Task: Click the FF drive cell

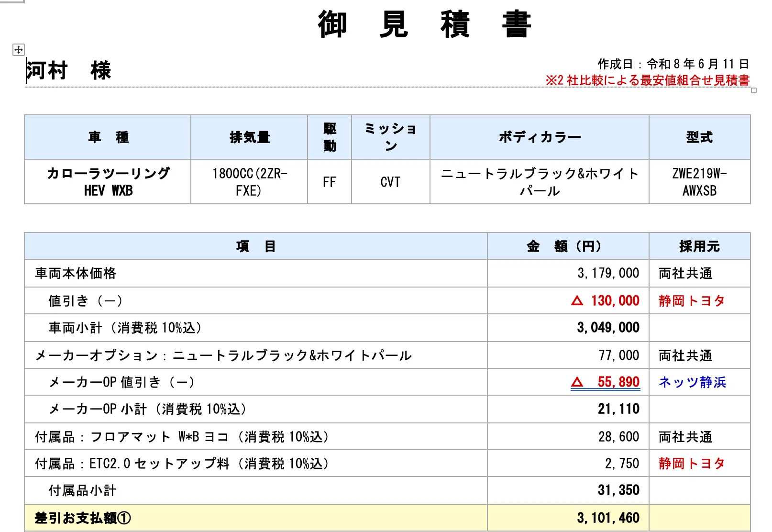Action: click(330, 182)
